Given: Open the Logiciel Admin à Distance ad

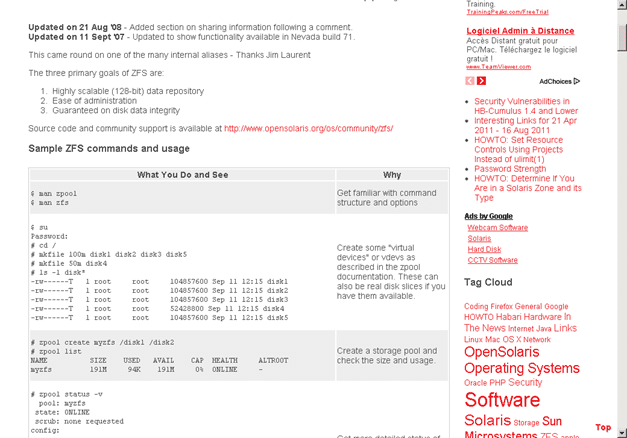Looking at the screenshot, I should tap(520, 31).
